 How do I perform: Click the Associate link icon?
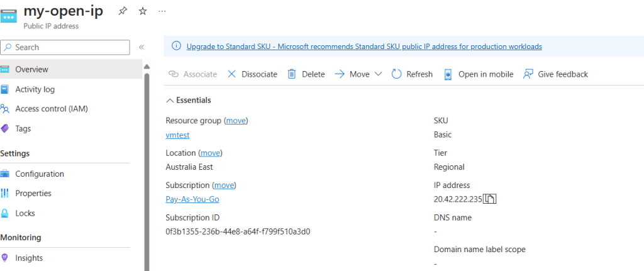point(174,74)
